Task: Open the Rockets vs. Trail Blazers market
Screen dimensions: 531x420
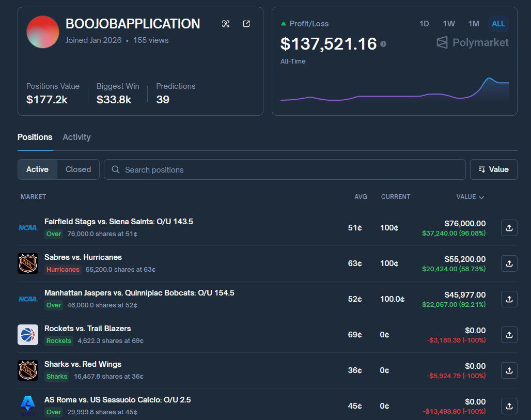Action: click(87, 329)
